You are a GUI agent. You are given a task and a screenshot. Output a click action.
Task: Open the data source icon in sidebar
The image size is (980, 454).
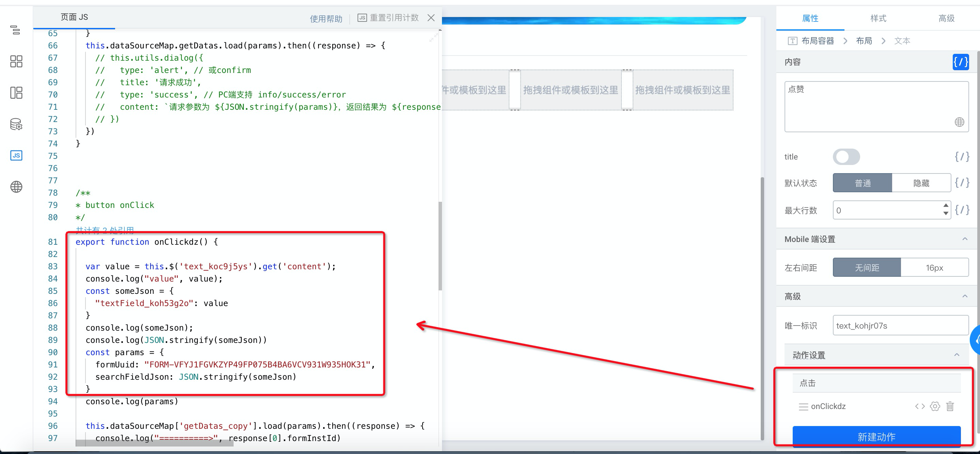[x=16, y=124]
